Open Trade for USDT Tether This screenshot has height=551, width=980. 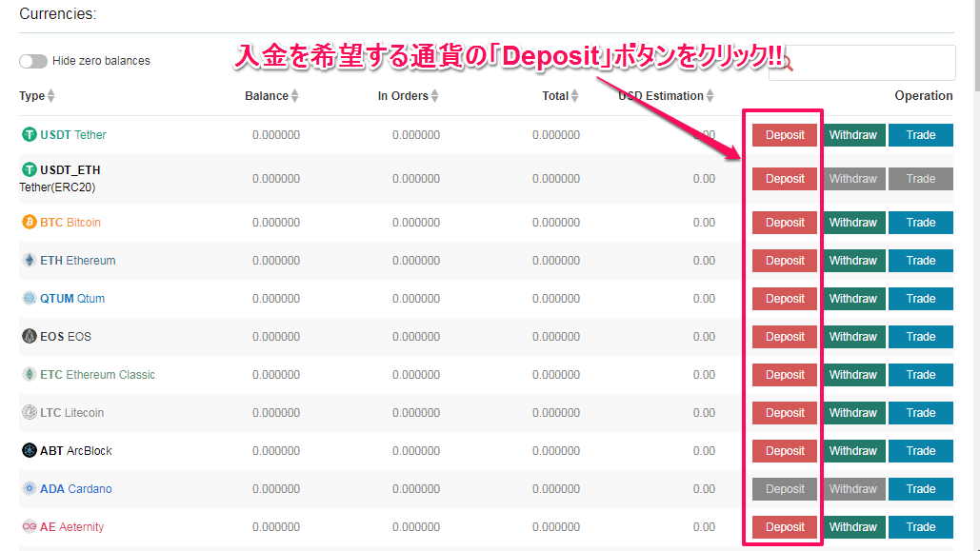tap(920, 135)
